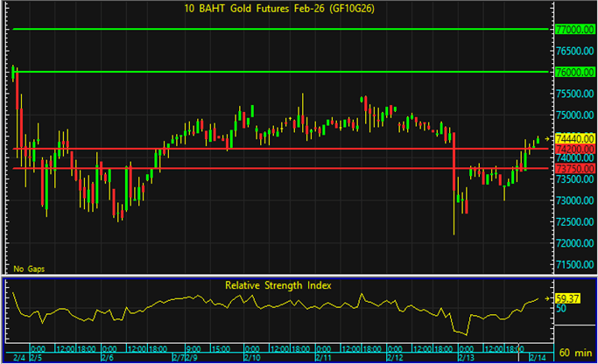This screenshot has height=364, width=598.
Task: Select the red 74200.00 price tag
Action: (574, 149)
